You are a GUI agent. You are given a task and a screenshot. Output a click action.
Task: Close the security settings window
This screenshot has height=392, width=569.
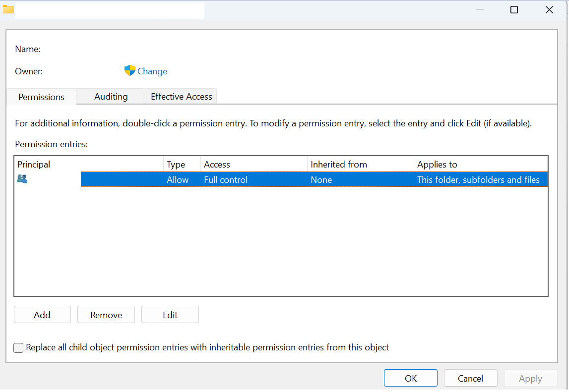click(x=549, y=10)
